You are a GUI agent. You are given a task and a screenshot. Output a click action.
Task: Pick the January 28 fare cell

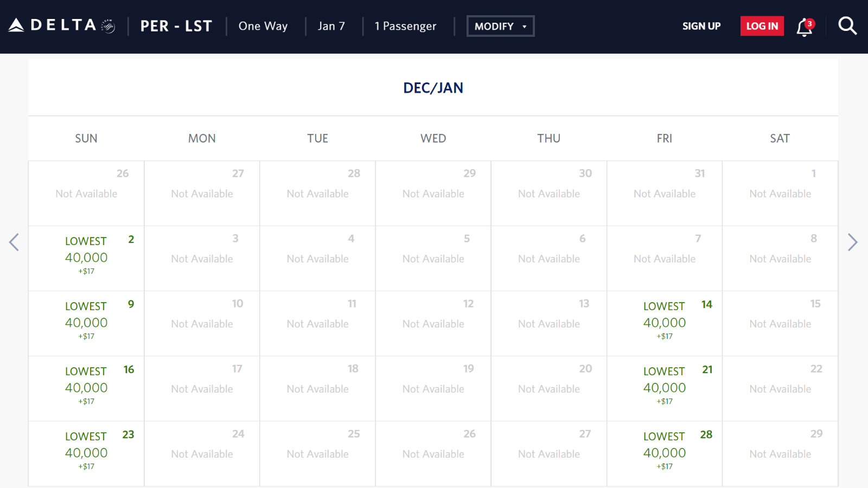click(665, 454)
